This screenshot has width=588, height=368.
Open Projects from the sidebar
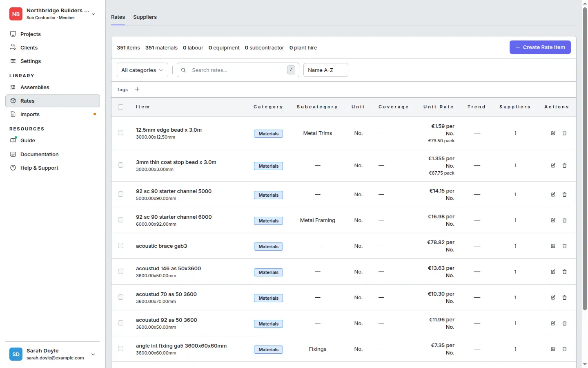[52, 34]
